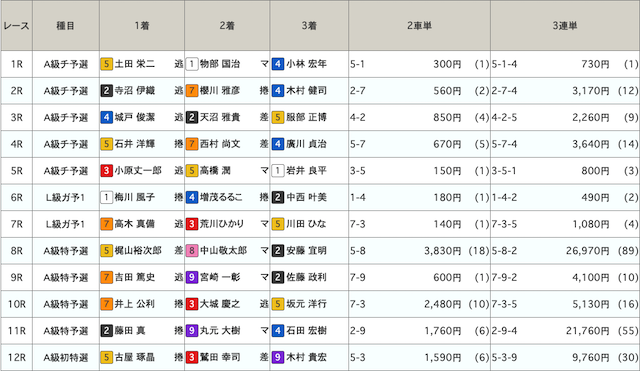Select rider name 中西 叶美
Screen dimensions: 640x371
(307, 198)
